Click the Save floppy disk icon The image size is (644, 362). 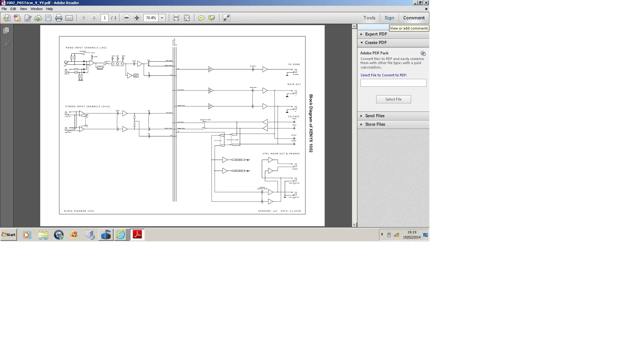48,18
